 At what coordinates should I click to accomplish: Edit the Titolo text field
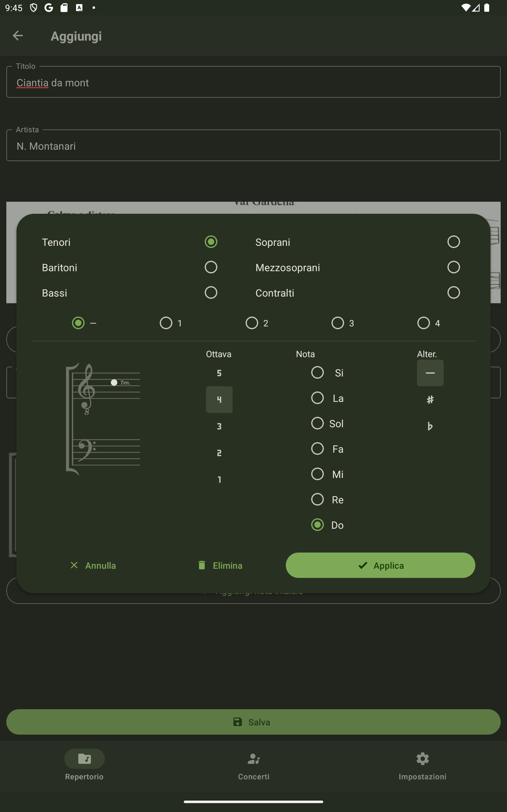(x=253, y=82)
